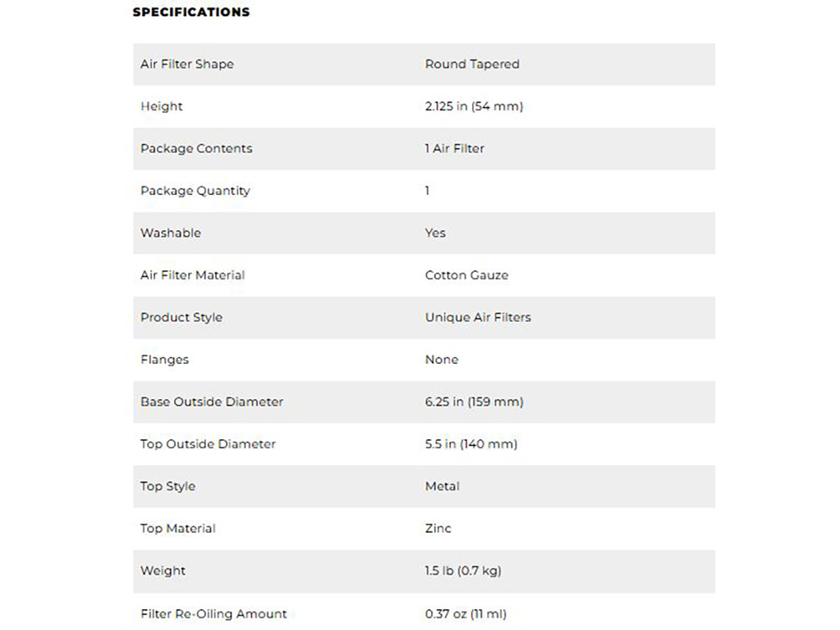Select the Cotton Gauze value
840x630 pixels.
coord(466,275)
